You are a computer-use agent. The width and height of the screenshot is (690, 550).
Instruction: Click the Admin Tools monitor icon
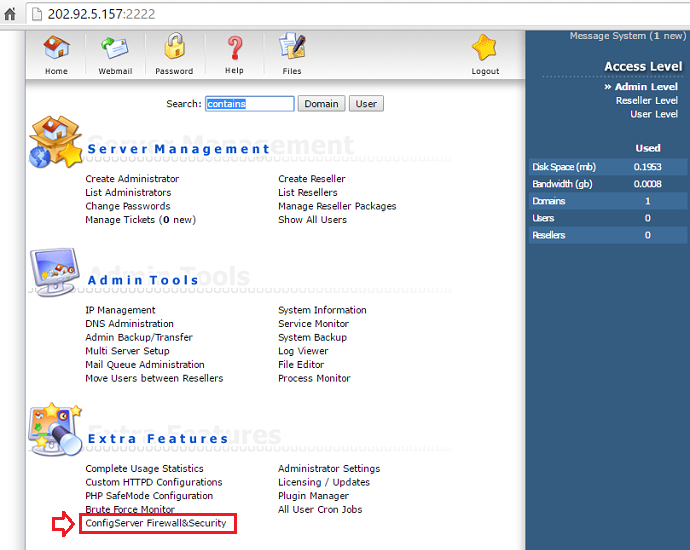point(55,272)
